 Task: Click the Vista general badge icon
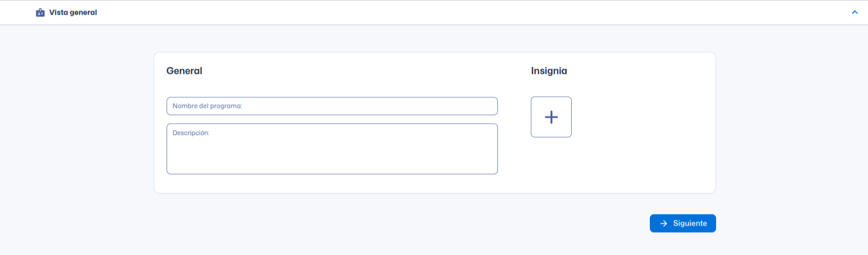point(40,12)
